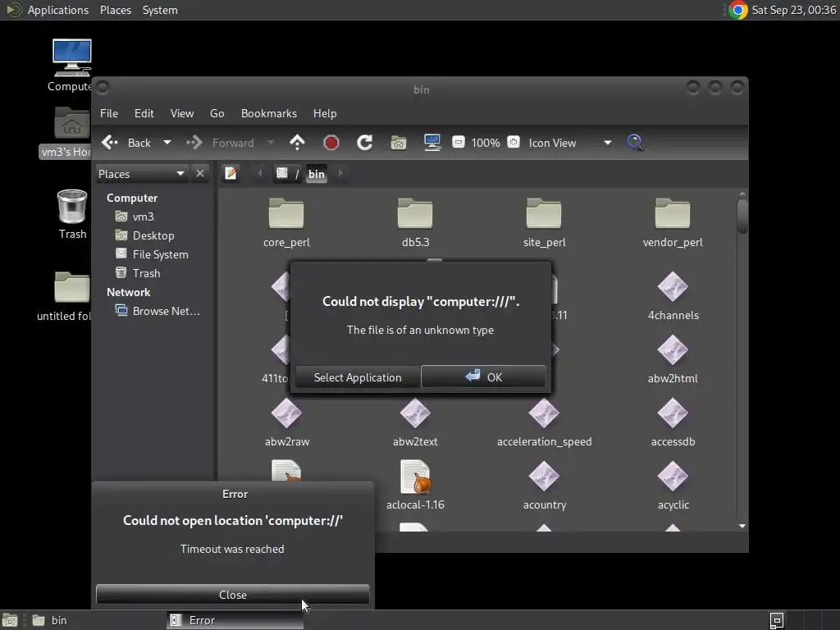Select the db5.3 folder
Screen dimensions: 840x630
pyautogui.click(x=415, y=222)
